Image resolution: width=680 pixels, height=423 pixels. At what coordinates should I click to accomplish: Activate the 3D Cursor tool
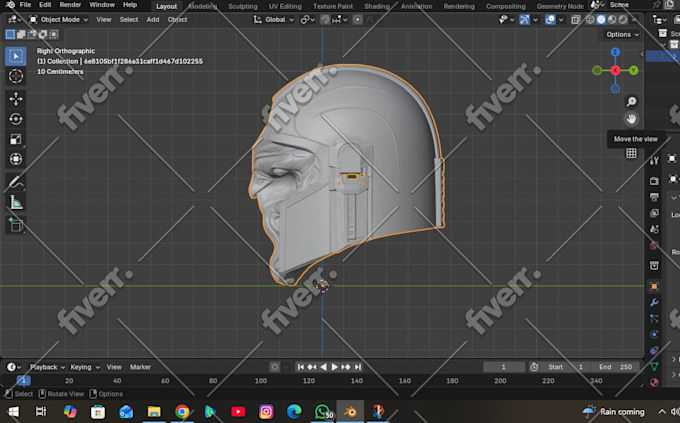[16, 76]
